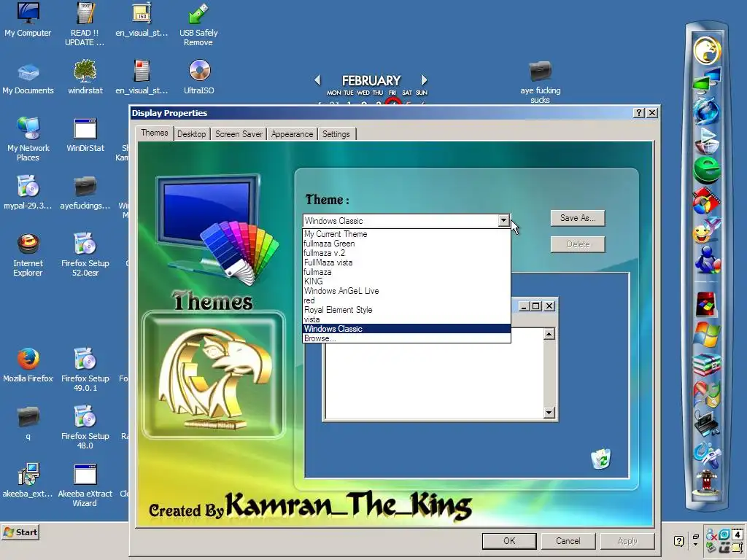The width and height of the screenshot is (747, 560).
Task: Launch the Internet Explorer desktop shortcut
Action: pos(28,254)
